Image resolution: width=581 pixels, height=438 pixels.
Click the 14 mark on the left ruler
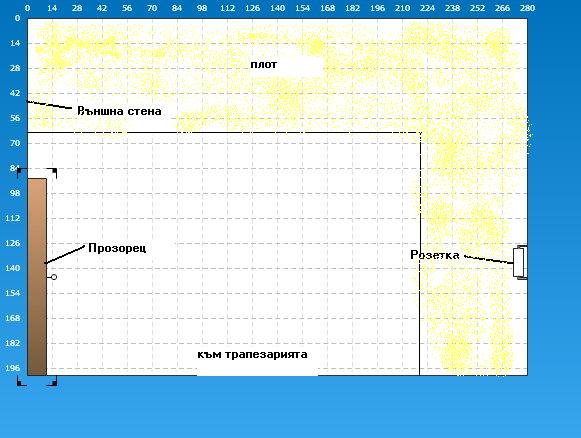click(x=15, y=43)
